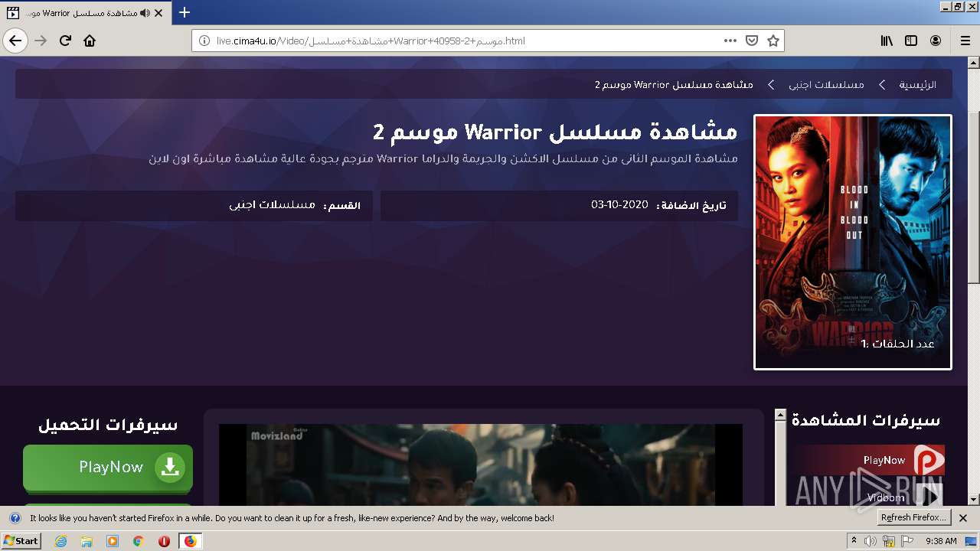Close the Warrior browser tab
This screenshot has height=551, width=980.
pyautogui.click(x=158, y=13)
